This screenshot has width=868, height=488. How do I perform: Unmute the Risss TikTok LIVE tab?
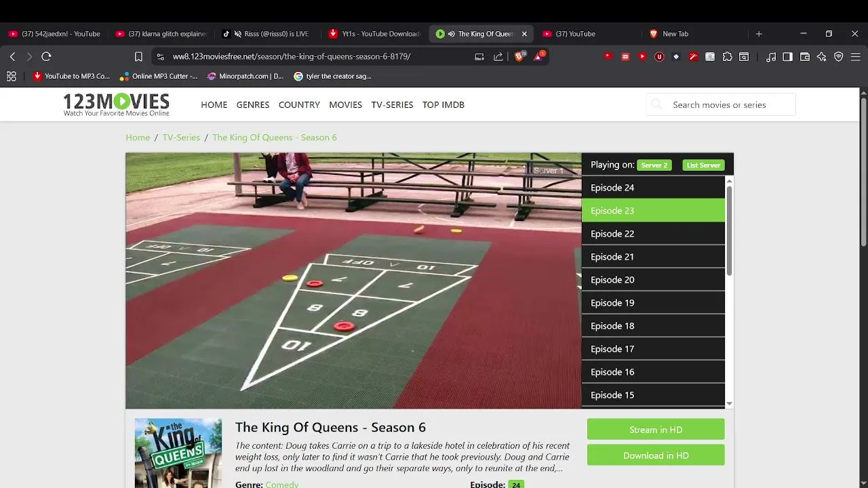(x=238, y=34)
